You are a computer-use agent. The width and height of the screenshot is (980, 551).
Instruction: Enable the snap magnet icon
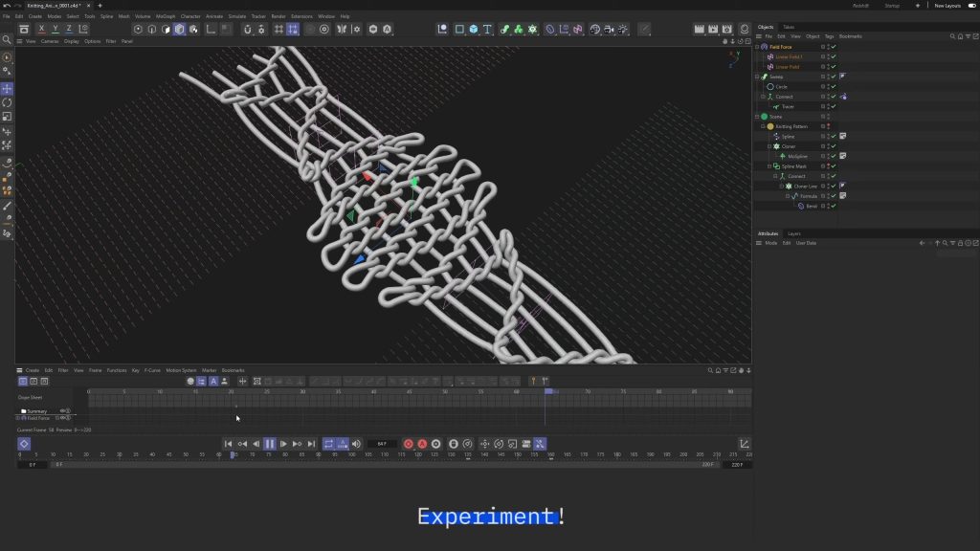point(248,29)
